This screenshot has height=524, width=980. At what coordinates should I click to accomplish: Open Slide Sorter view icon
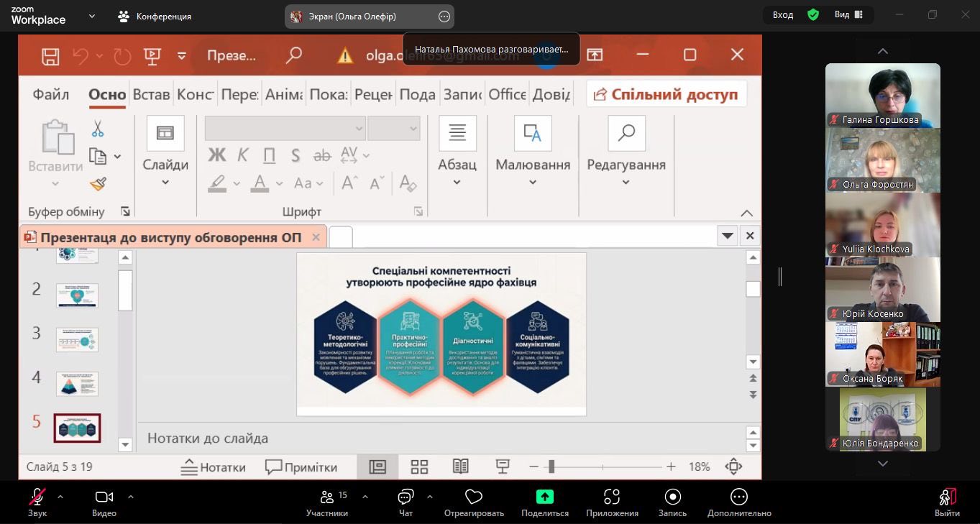(419, 467)
